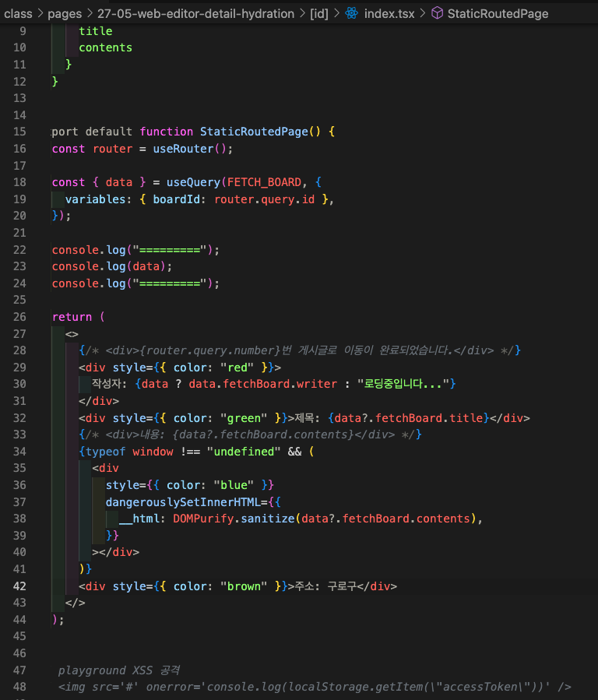Click the cube symbol icon before StaticRoutedPage

point(438,13)
